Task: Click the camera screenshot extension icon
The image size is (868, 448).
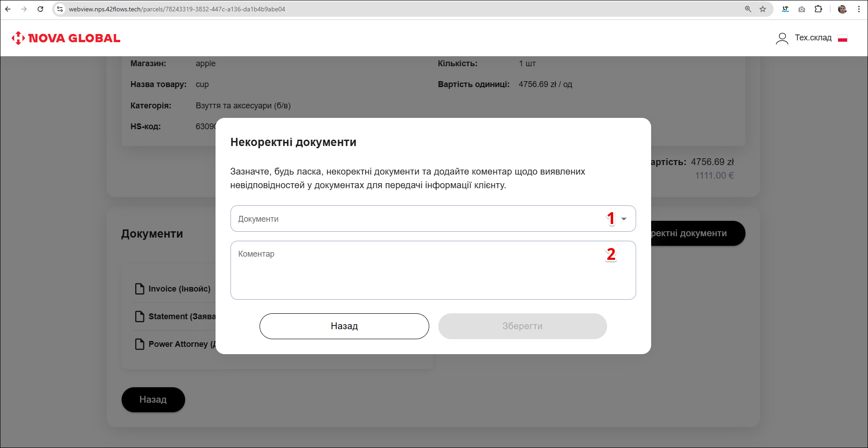Action: point(802,9)
